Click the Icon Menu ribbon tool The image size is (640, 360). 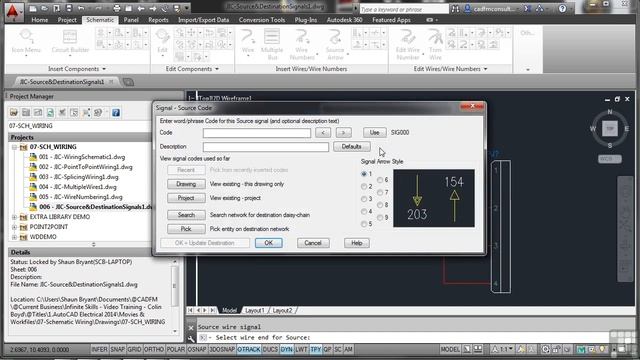tap(26, 41)
